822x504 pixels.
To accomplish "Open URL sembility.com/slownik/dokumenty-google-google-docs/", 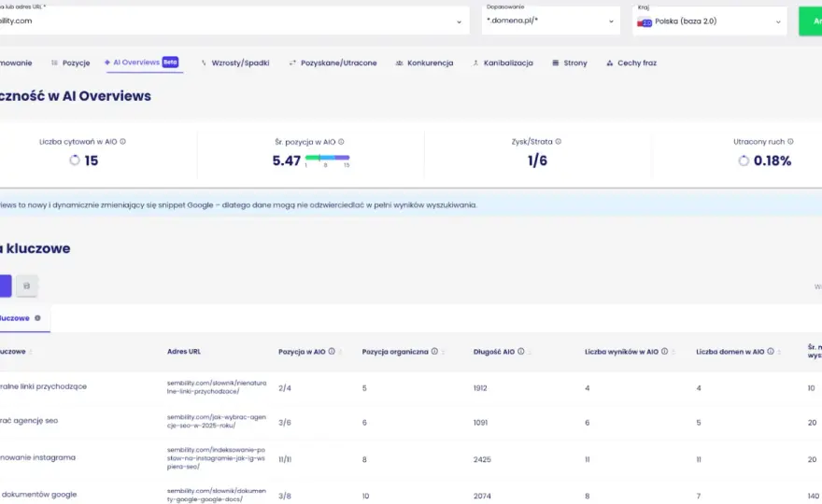I will 217,495.
